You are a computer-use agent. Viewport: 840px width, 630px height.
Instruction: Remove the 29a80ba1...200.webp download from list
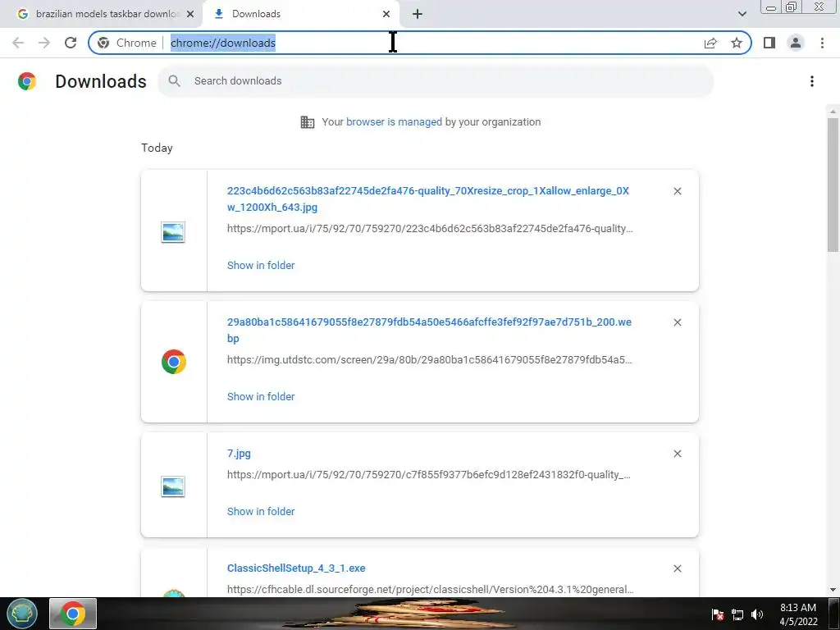(677, 322)
